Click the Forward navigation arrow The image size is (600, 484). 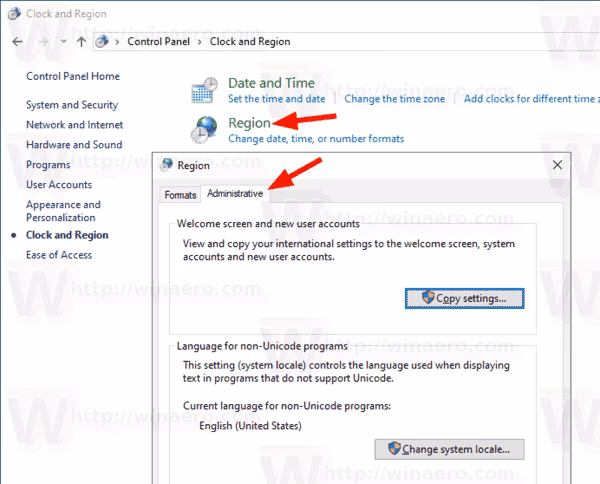click(x=43, y=41)
